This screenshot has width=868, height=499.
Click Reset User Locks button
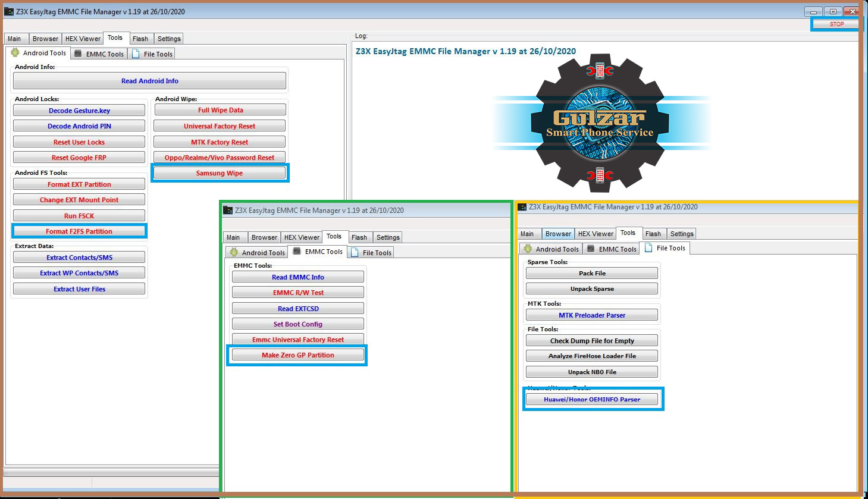(x=79, y=142)
